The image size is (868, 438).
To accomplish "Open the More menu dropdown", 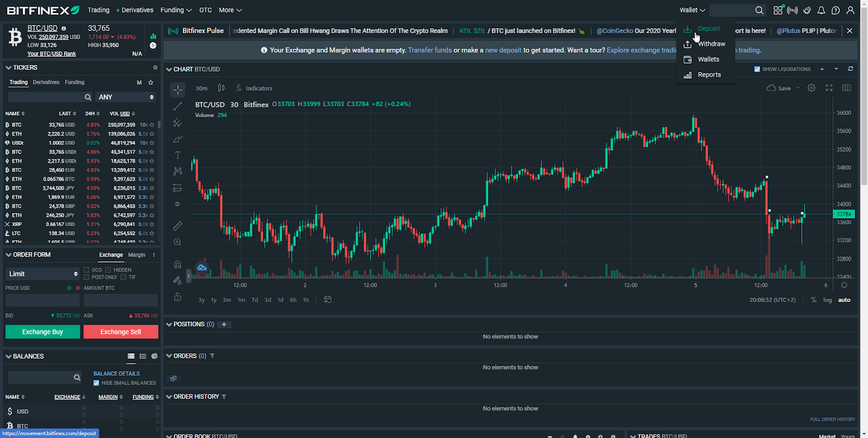I will (230, 10).
